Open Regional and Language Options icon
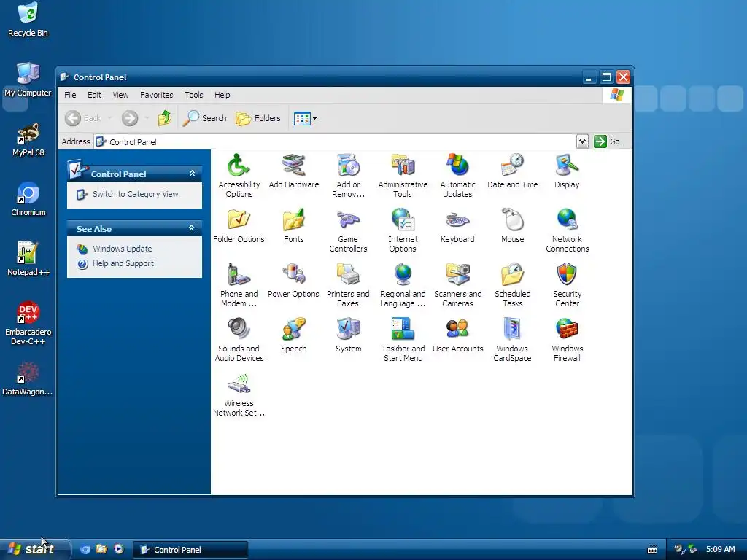The height and width of the screenshot is (560, 747). 403,275
